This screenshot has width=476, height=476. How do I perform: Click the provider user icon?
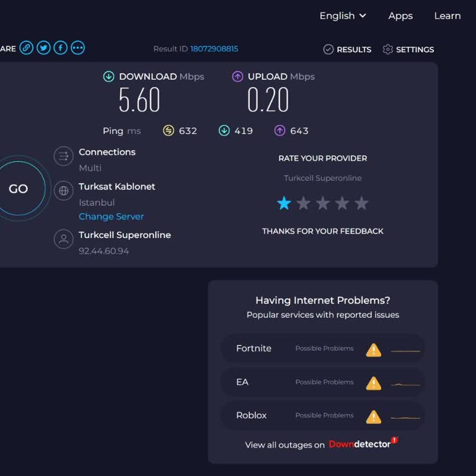(x=63, y=239)
